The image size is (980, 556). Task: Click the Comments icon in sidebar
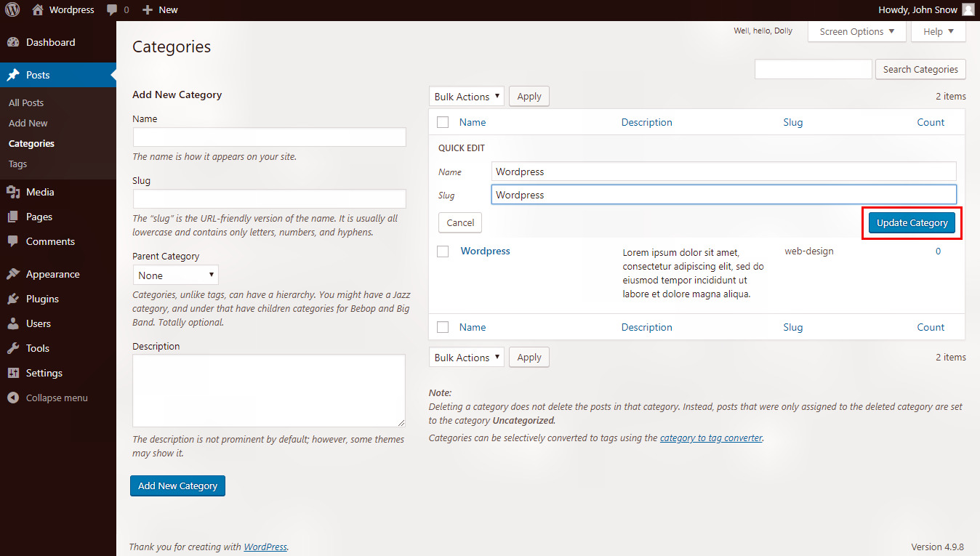click(13, 241)
